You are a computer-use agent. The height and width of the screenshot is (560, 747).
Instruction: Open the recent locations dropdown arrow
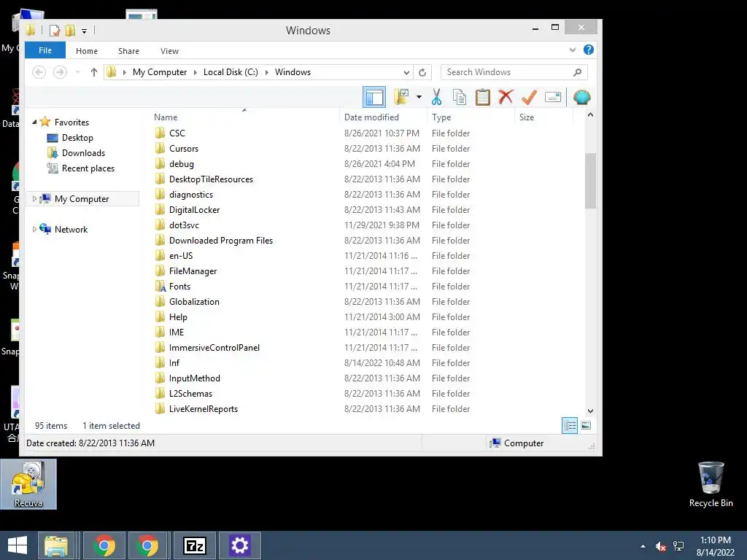coord(77,72)
